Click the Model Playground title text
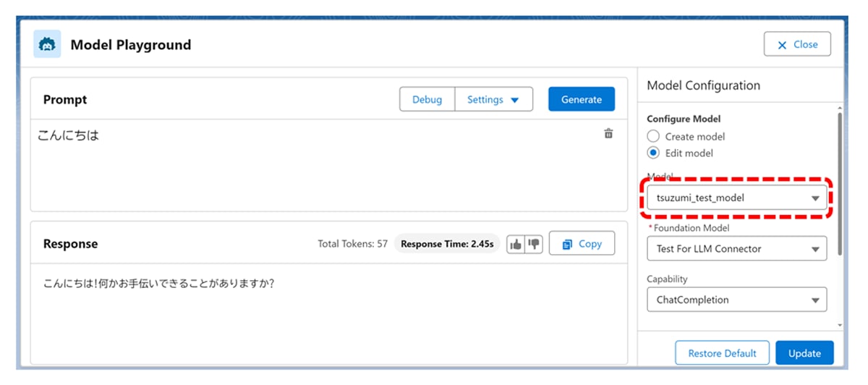Viewport: 868px width, 385px height. click(131, 45)
